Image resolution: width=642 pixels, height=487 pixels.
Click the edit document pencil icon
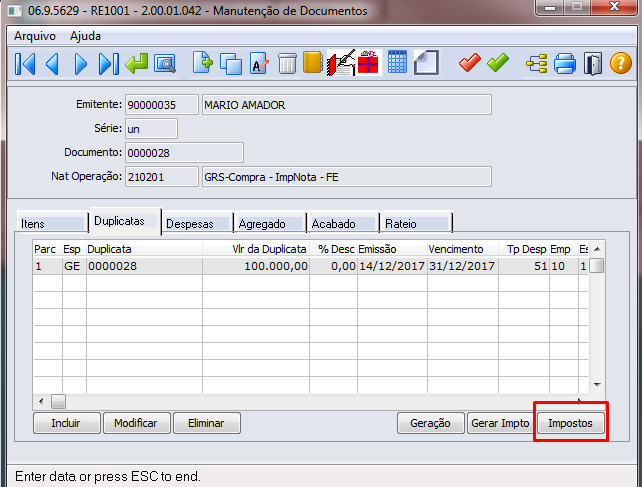[259, 63]
